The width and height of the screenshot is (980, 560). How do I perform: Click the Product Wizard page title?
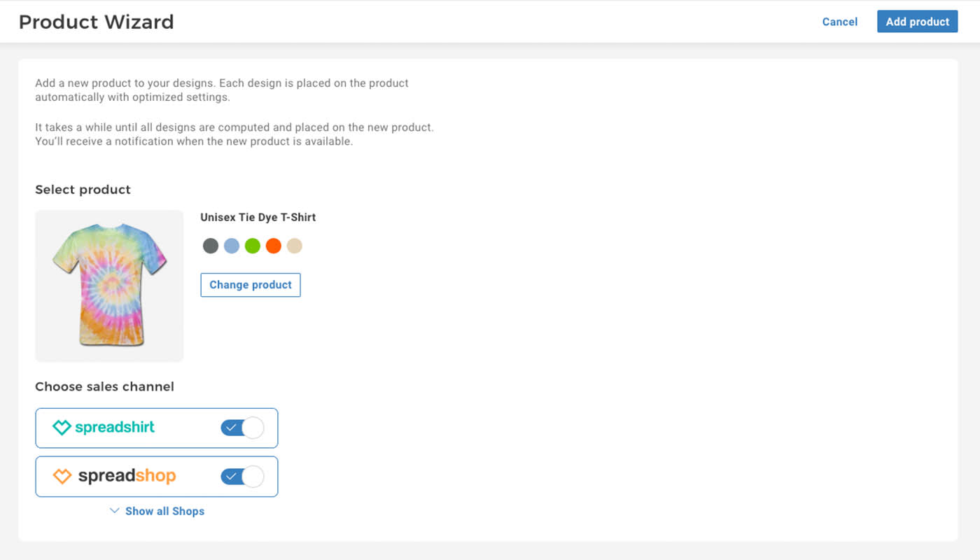[96, 22]
